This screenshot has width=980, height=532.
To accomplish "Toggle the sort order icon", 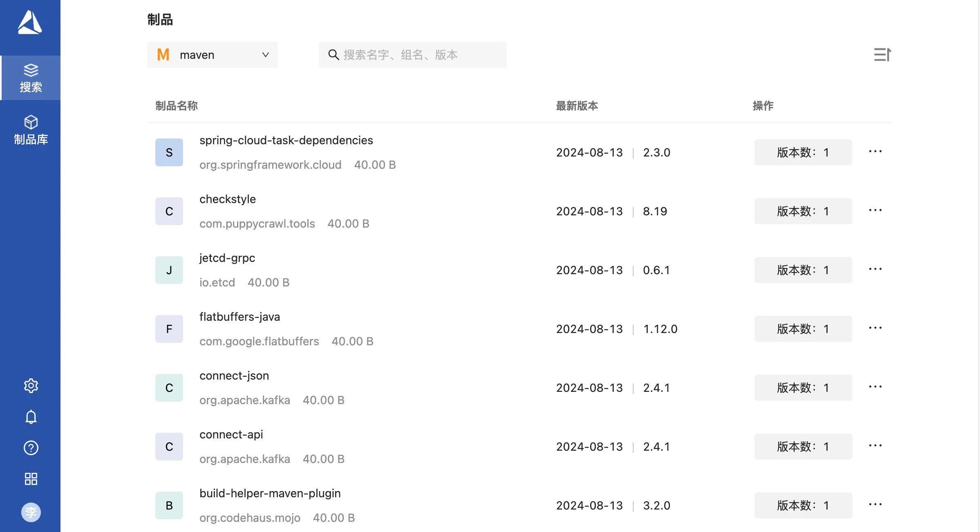I will 882,54.
